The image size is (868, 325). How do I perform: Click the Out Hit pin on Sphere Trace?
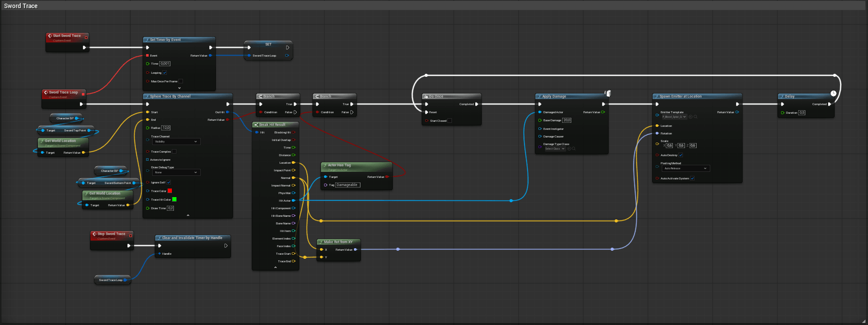(x=227, y=112)
